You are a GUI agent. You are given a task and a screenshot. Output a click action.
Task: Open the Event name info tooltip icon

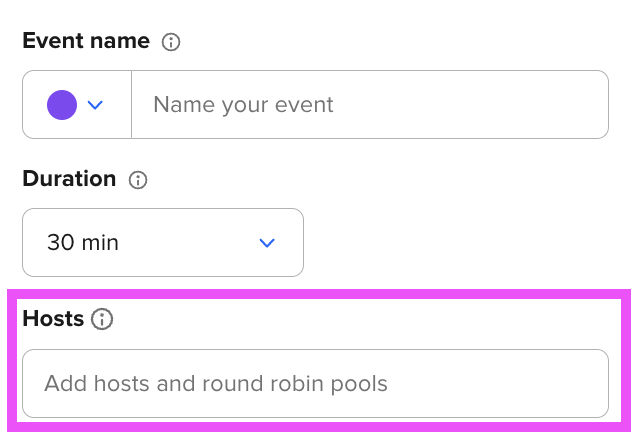[171, 42]
